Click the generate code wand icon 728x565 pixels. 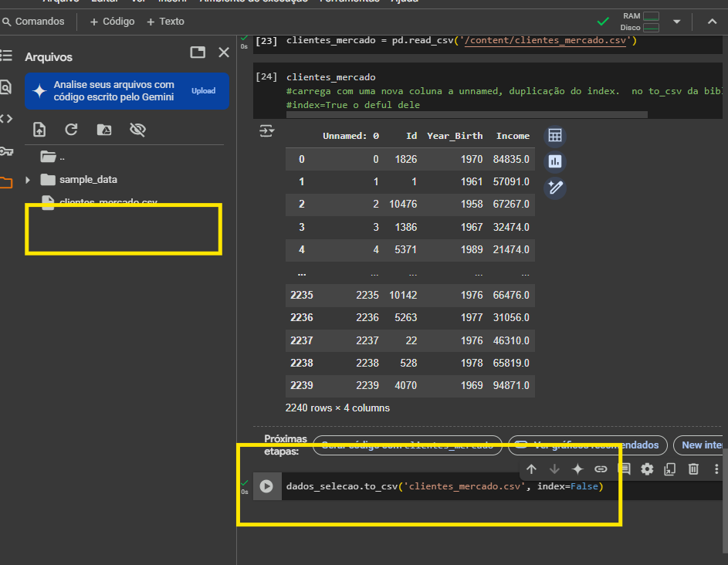[555, 188]
